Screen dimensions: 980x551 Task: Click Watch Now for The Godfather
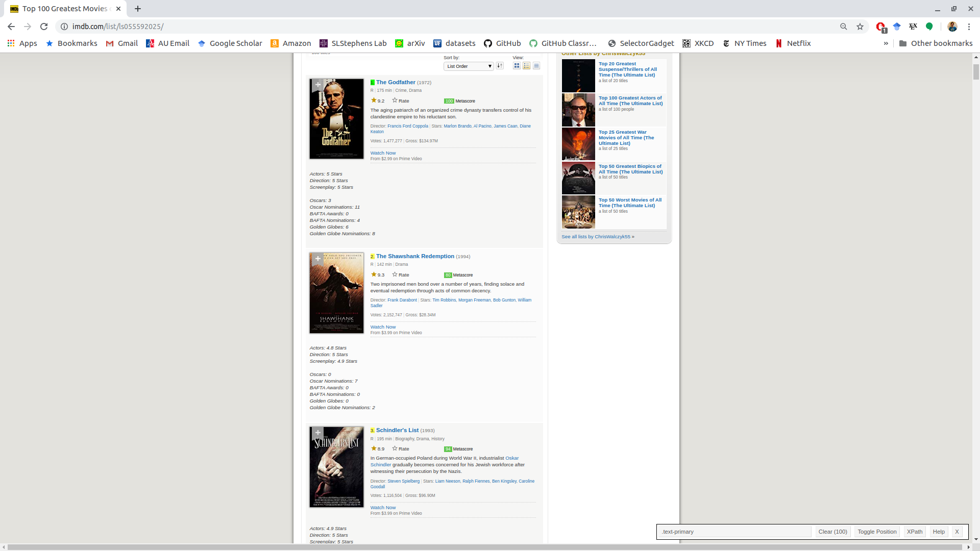point(383,153)
